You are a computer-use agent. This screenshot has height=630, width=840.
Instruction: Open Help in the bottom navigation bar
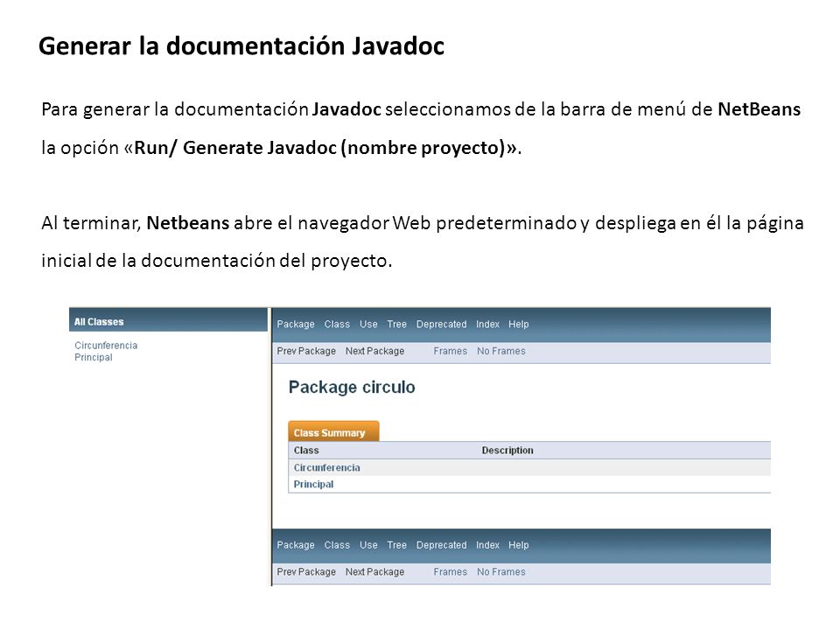coord(519,545)
